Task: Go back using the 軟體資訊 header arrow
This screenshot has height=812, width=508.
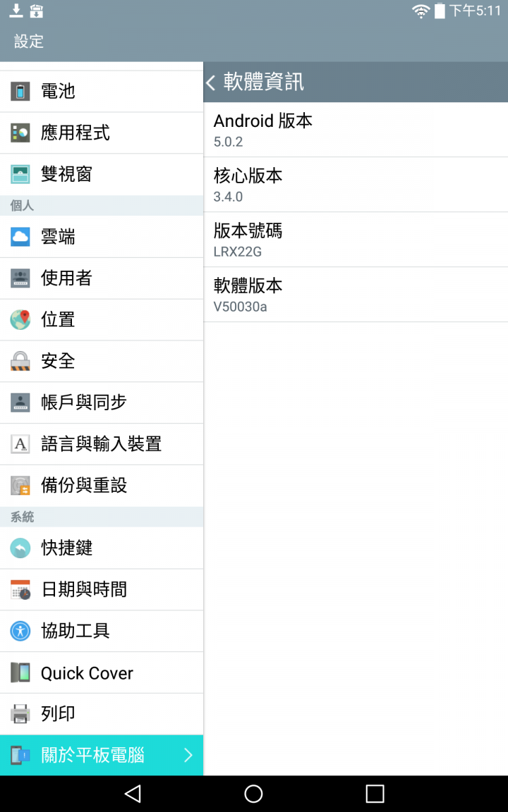Action: point(210,82)
